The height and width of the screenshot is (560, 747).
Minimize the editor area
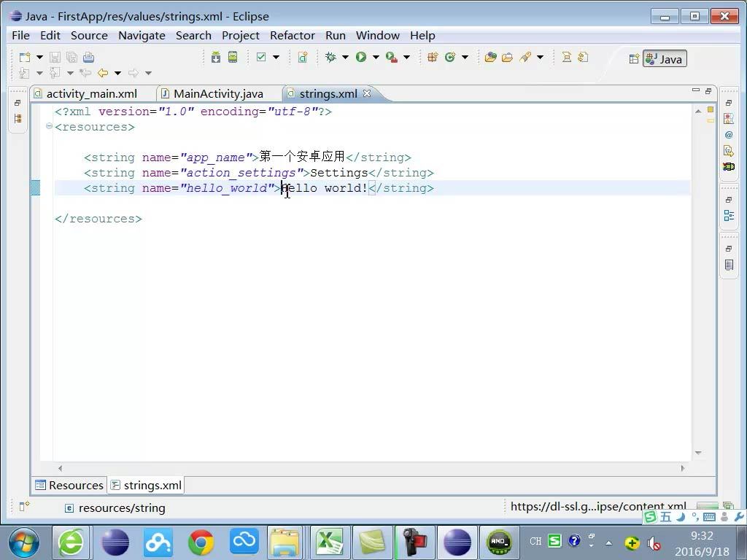695,90
